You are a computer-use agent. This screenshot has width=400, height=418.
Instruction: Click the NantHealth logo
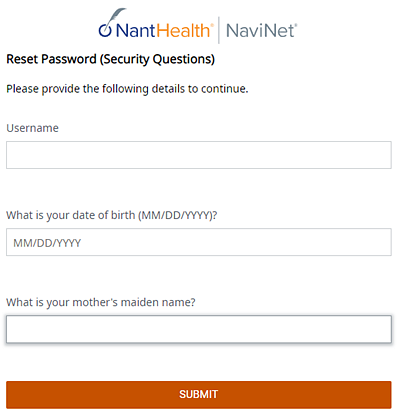click(156, 25)
